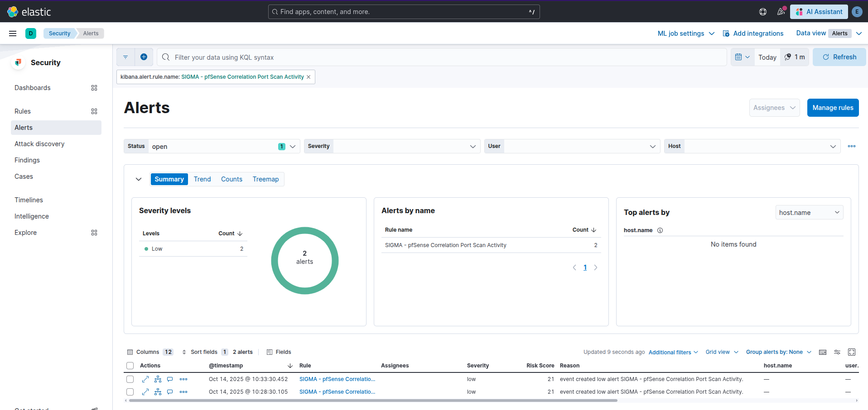This screenshot has height=410, width=868.
Task: Click the Refresh button
Action: pyautogui.click(x=839, y=57)
